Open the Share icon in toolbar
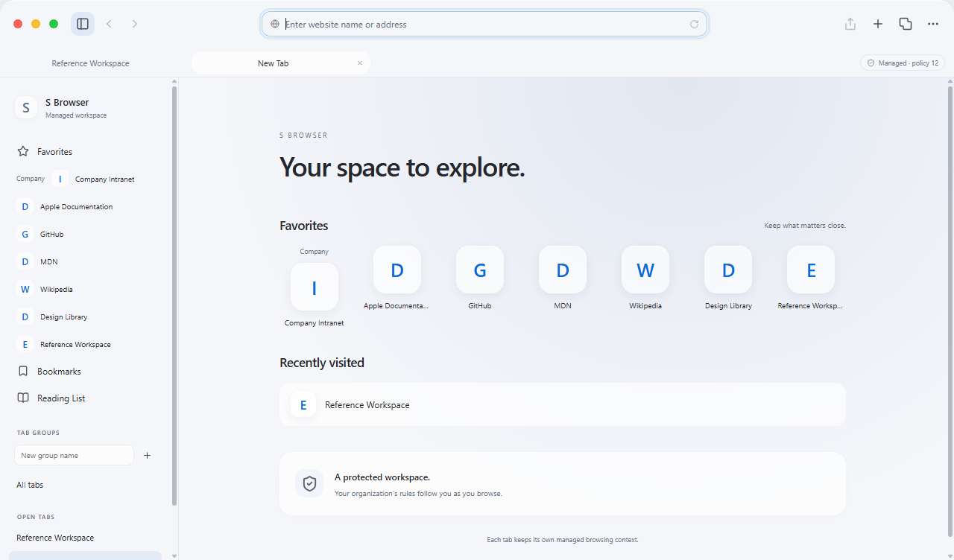Image resolution: width=954 pixels, height=560 pixels. pos(850,24)
